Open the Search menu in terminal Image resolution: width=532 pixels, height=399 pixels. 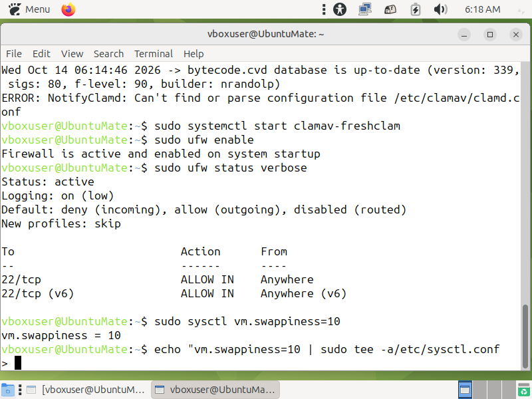(108, 54)
